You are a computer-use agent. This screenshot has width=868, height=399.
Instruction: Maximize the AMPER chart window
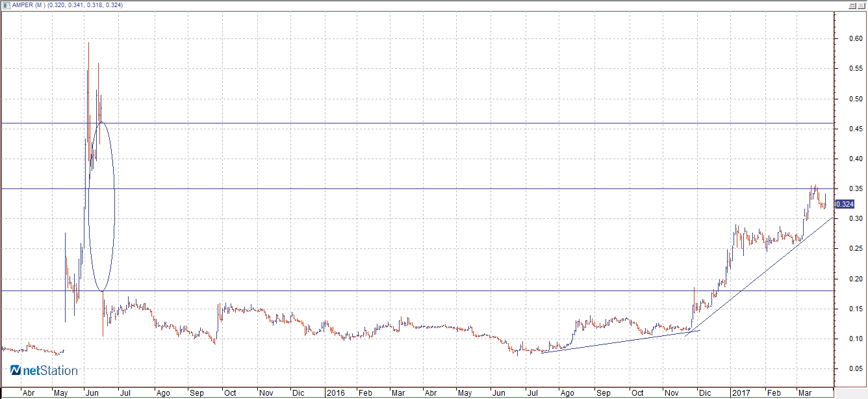(x=852, y=5)
